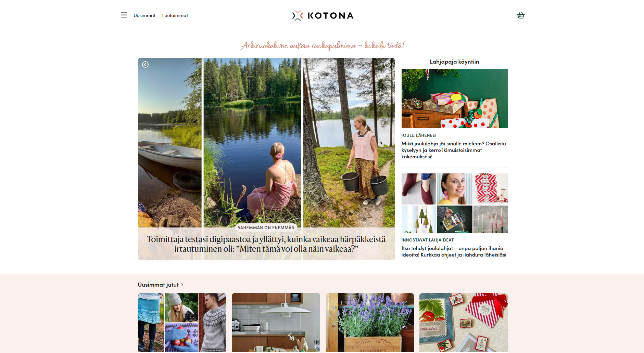Open the shopping basket
The width and height of the screenshot is (644, 353).
click(521, 15)
